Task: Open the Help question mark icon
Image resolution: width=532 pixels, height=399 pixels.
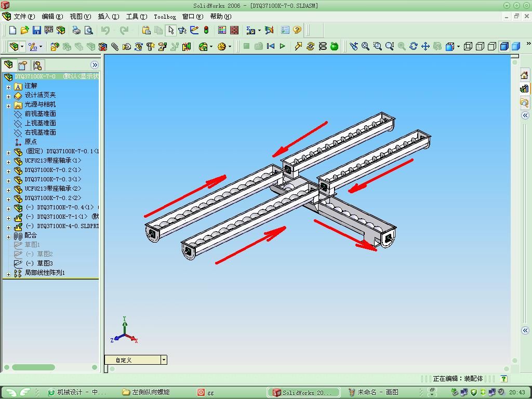Action: (x=297, y=30)
